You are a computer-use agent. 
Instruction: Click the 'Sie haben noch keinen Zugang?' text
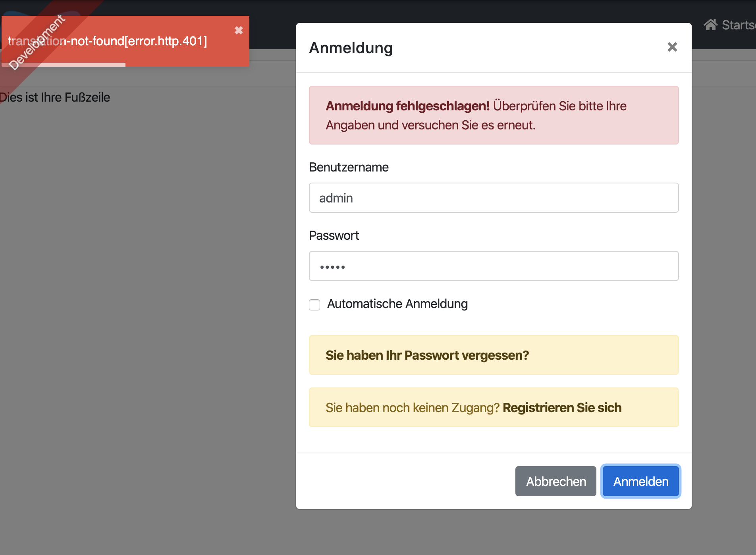coord(413,408)
